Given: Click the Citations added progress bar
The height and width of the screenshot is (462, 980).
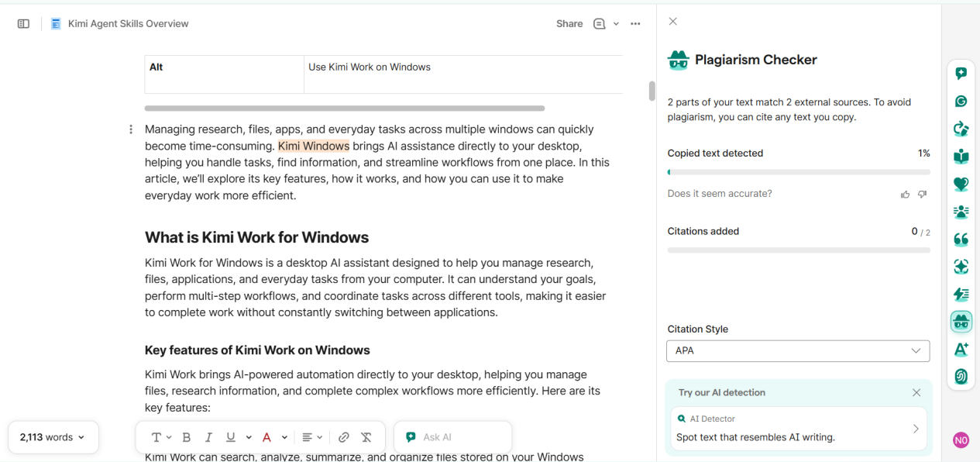Looking at the screenshot, I should 799,250.
